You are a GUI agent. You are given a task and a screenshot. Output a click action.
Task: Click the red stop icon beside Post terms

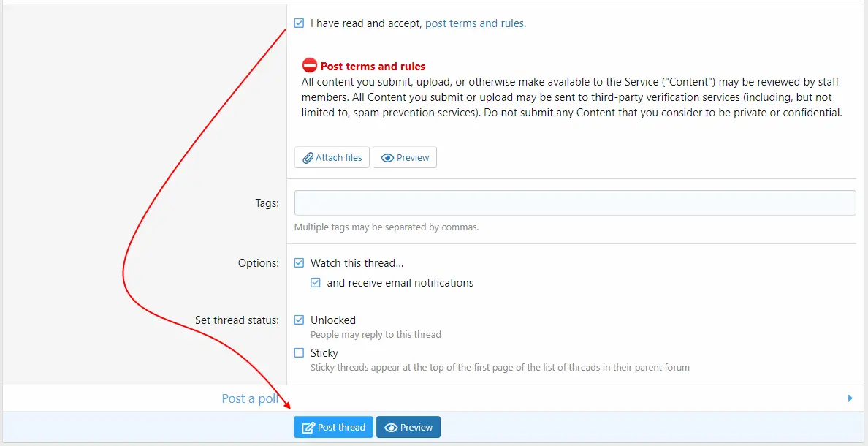point(310,65)
